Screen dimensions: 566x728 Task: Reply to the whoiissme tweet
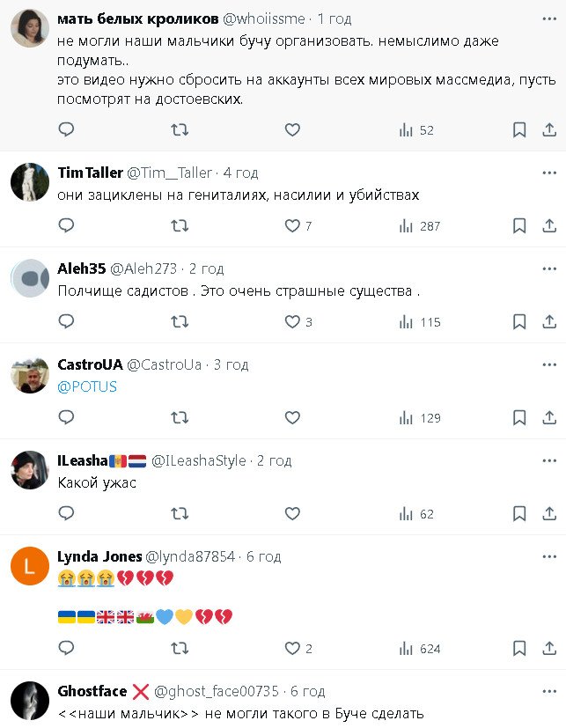66,130
